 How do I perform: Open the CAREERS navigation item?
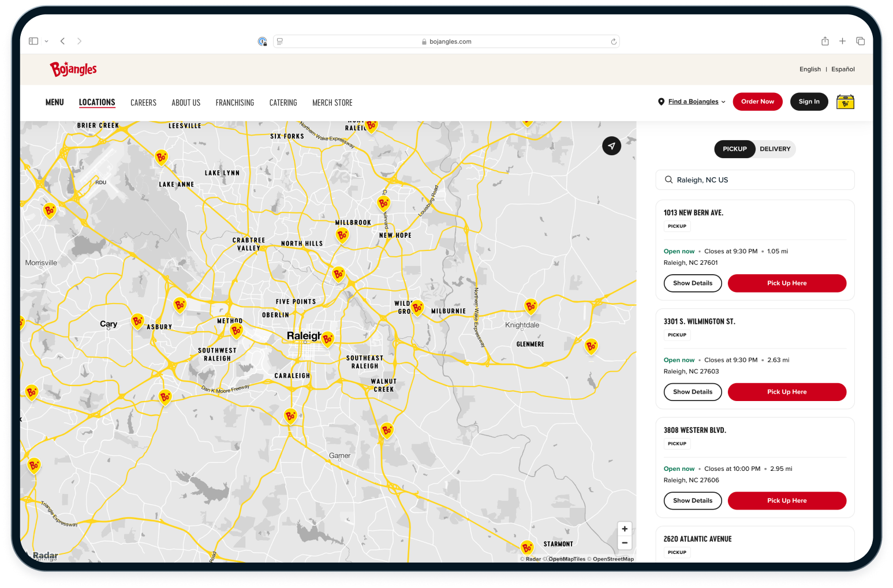[143, 103]
